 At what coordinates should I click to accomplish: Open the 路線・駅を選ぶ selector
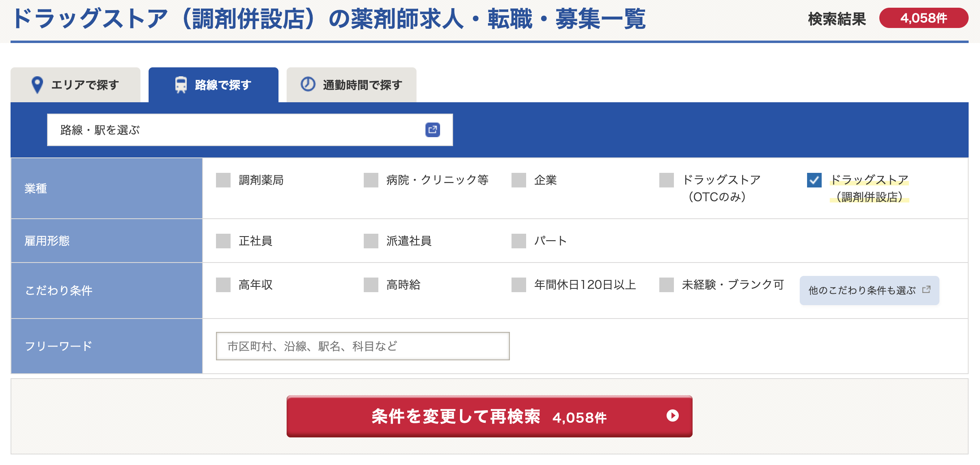click(250, 130)
